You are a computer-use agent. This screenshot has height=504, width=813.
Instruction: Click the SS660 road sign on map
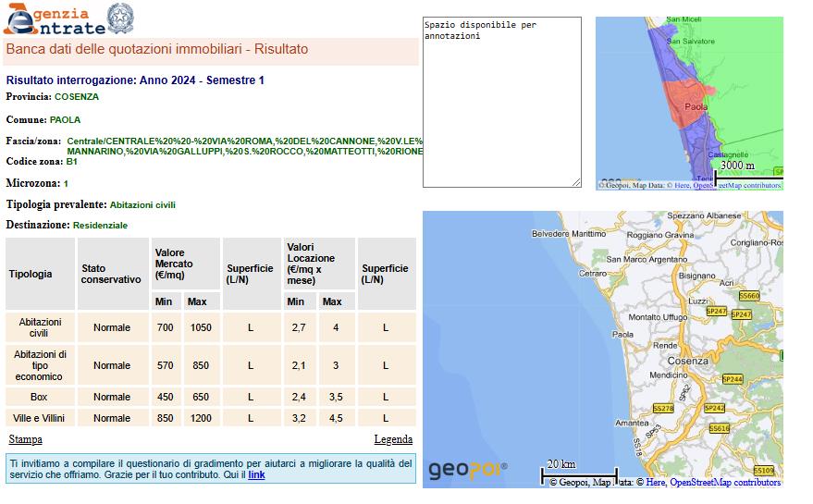[749, 296]
